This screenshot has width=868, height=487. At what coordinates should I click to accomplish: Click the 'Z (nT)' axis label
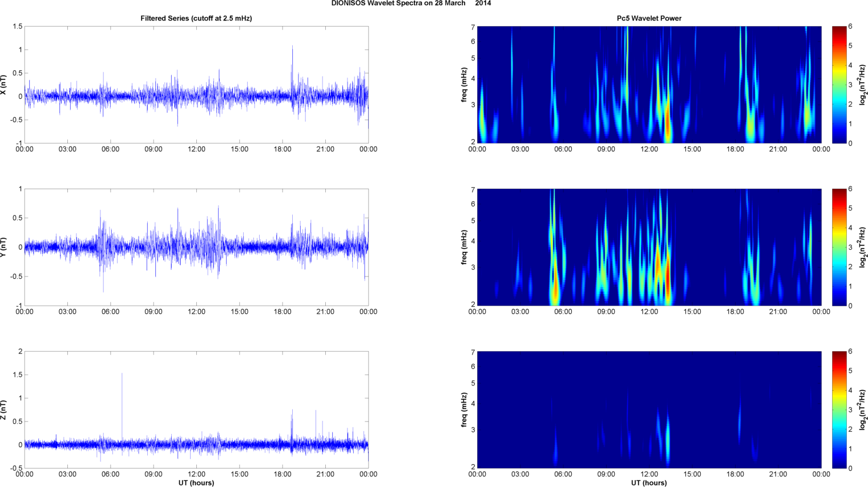coord(4,409)
